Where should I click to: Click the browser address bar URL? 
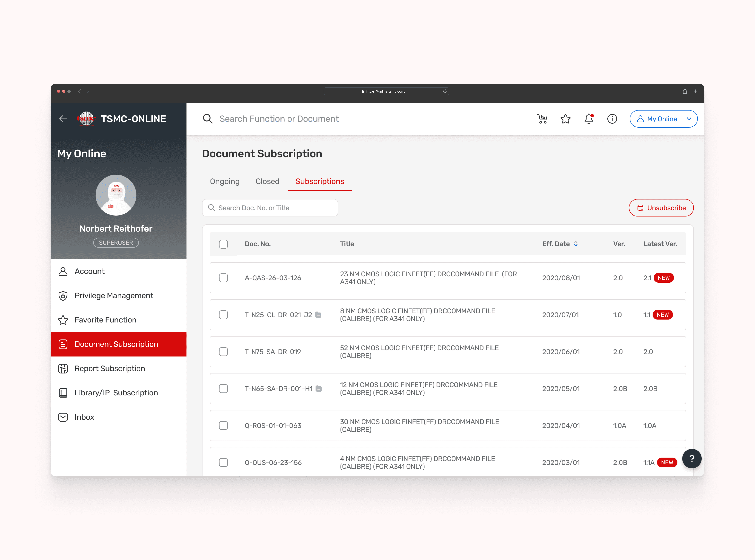coord(386,91)
